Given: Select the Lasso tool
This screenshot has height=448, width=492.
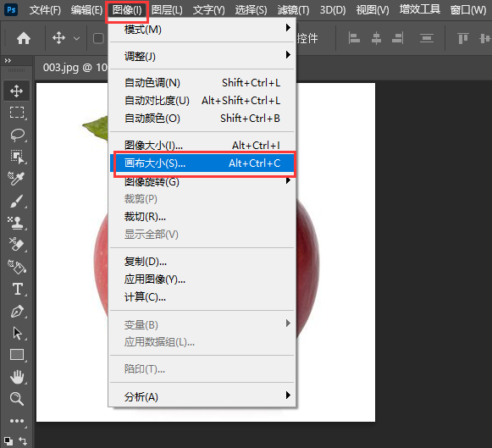Looking at the screenshot, I should [17, 135].
